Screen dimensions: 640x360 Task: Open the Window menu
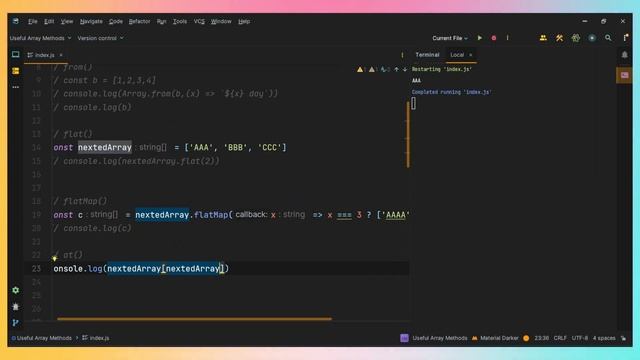click(x=221, y=21)
